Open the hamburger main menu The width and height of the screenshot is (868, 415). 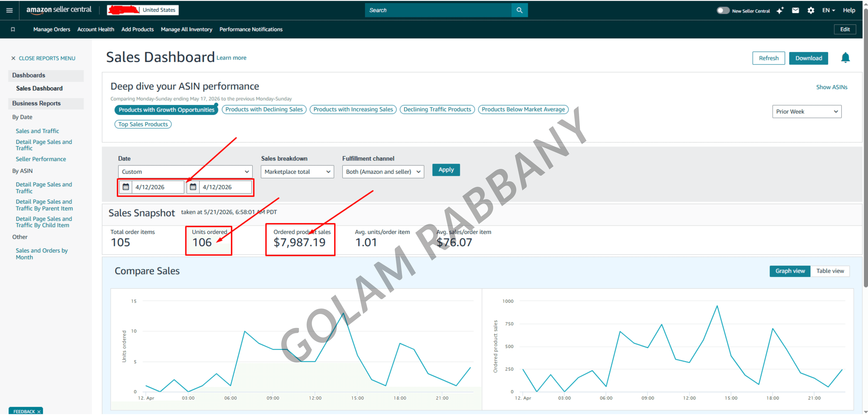(9, 10)
